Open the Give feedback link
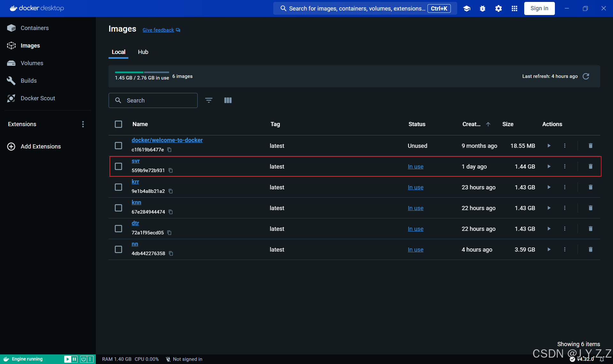This screenshot has width=613, height=364. pos(158,30)
